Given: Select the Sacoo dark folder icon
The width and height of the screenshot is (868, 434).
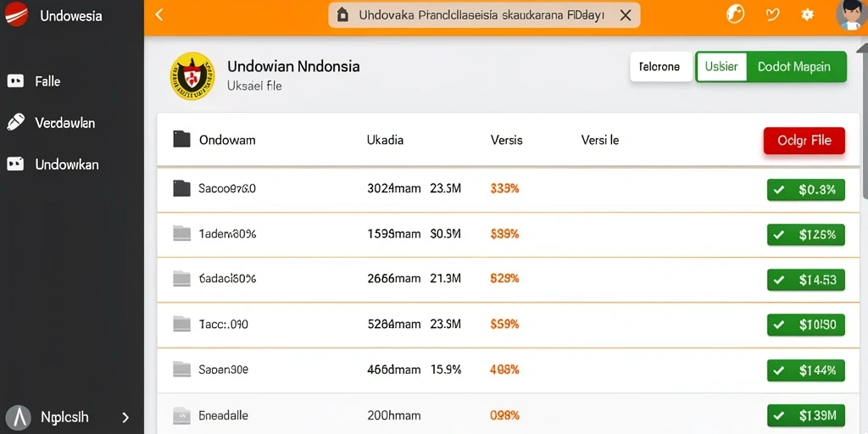Looking at the screenshot, I should (181, 189).
